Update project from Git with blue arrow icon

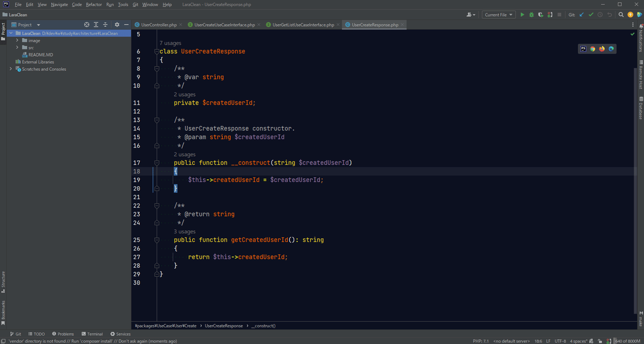pyautogui.click(x=582, y=14)
